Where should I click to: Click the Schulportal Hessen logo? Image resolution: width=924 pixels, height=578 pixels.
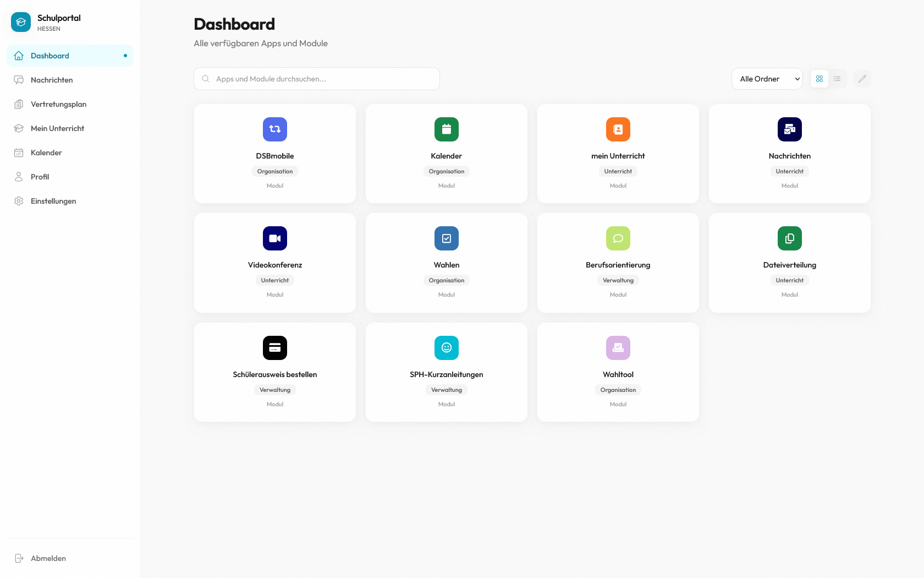click(21, 22)
